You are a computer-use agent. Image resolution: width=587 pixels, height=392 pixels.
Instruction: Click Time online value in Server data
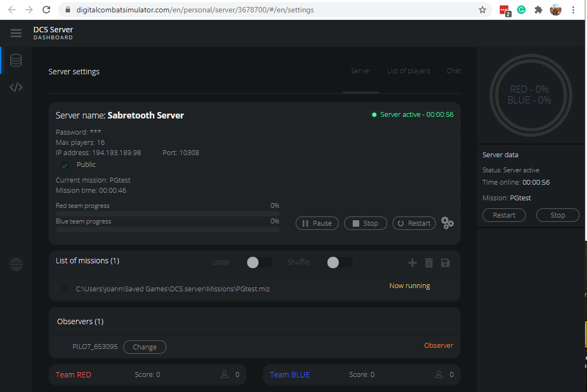[536, 183]
